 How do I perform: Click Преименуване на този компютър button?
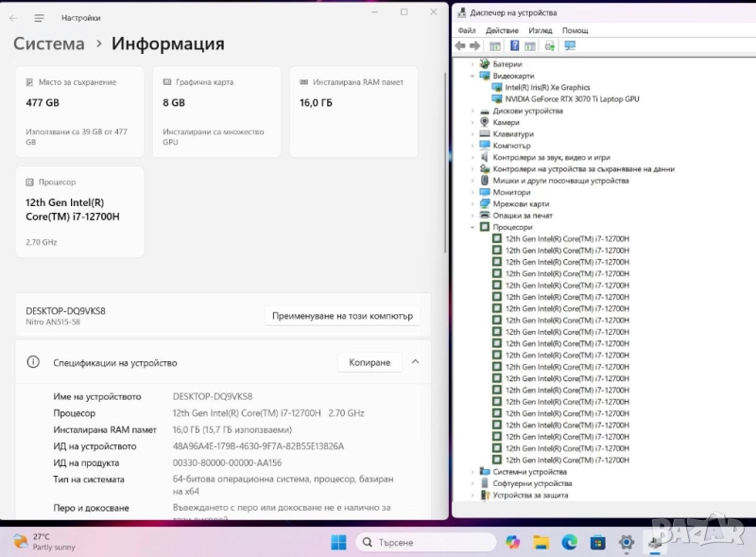342,316
